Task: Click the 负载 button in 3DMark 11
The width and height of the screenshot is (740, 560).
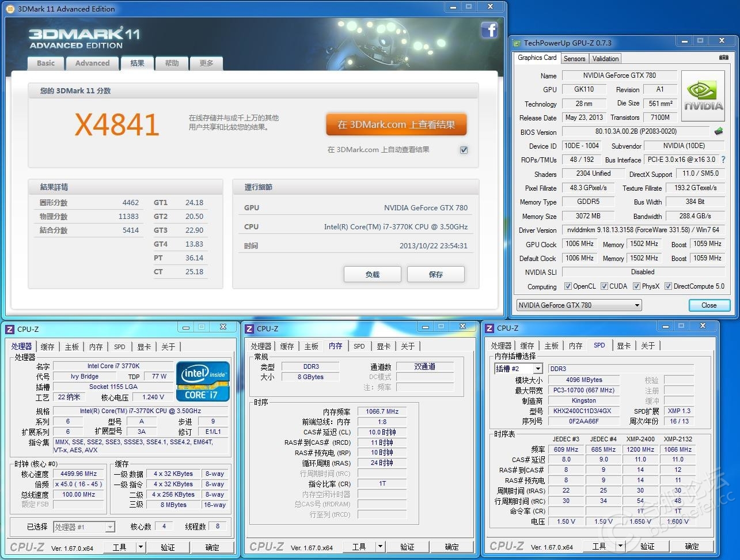Action: tap(373, 274)
